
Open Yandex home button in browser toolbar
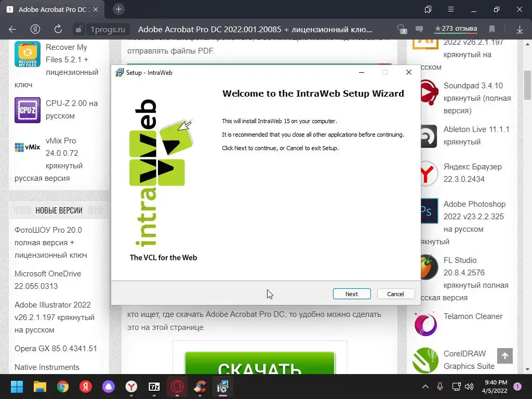tap(35, 29)
